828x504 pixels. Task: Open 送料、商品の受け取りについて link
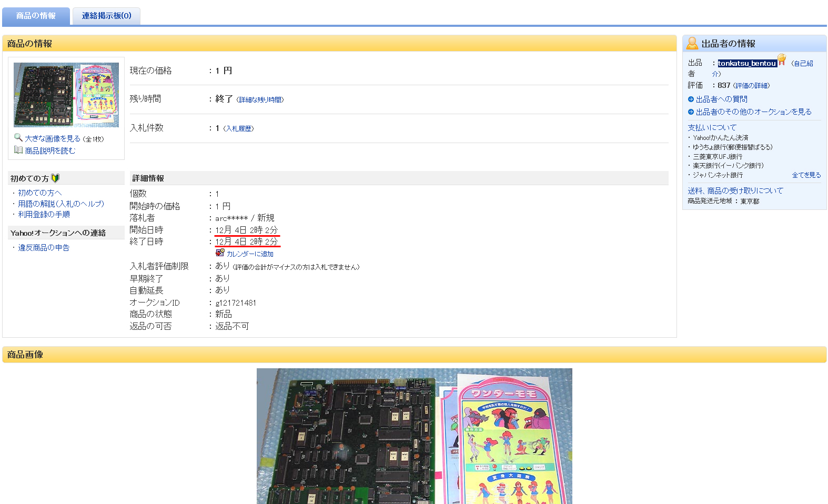point(735,190)
